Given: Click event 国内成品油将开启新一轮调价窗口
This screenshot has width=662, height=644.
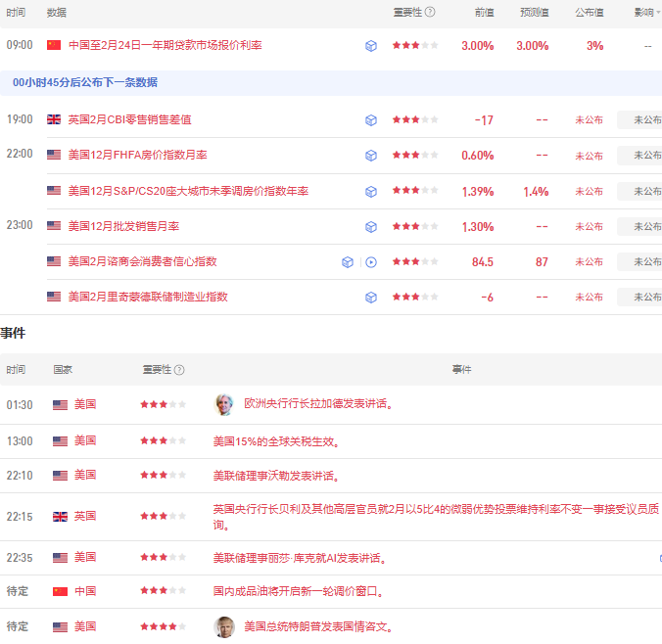Looking at the screenshot, I should click(x=298, y=591).
